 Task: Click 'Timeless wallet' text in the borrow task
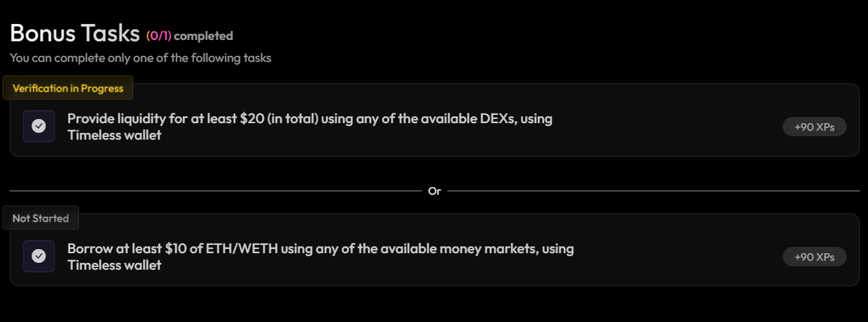pyautogui.click(x=114, y=265)
